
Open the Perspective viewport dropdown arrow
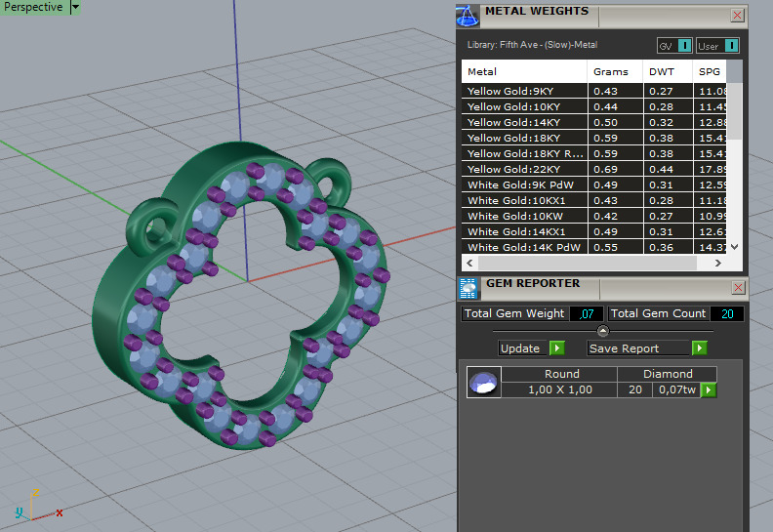(75, 7)
